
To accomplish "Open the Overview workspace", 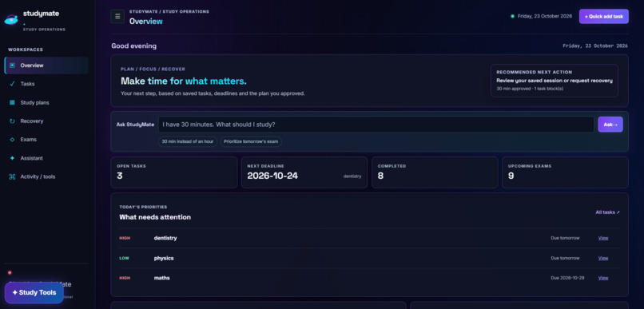I will click(x=46, y=65).
